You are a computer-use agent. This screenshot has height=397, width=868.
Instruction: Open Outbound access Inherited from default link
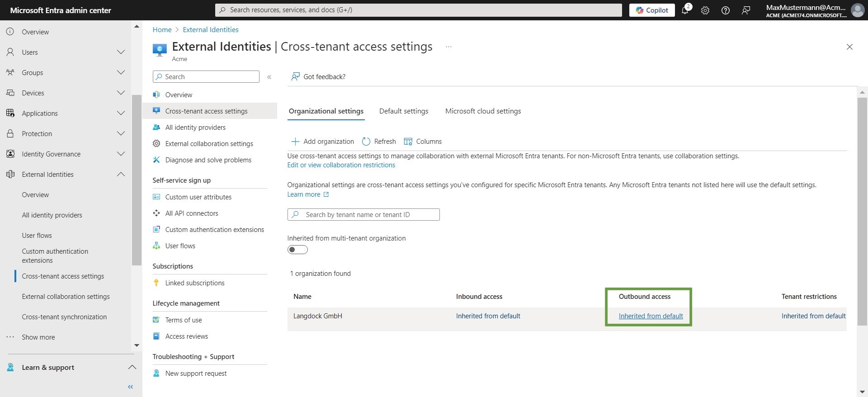coord(651,316)
